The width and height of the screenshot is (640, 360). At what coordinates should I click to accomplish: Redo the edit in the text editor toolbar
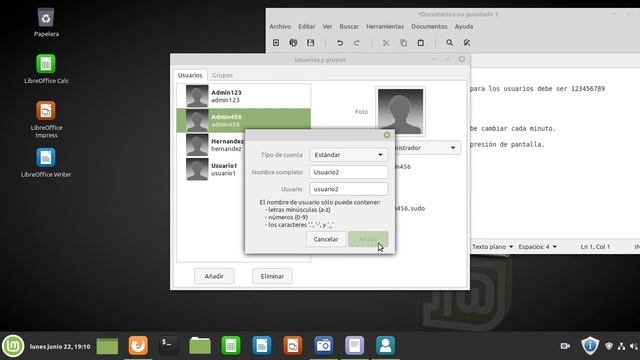pos(357,43)
